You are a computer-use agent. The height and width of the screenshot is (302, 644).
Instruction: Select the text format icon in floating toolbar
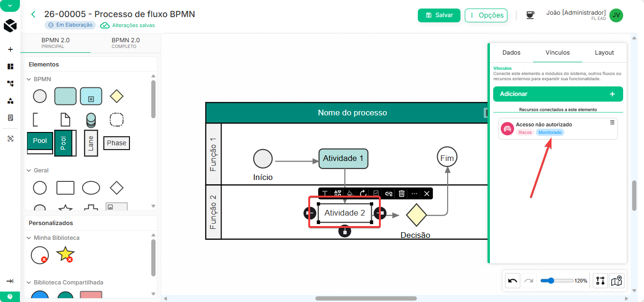tap(325, 194)
